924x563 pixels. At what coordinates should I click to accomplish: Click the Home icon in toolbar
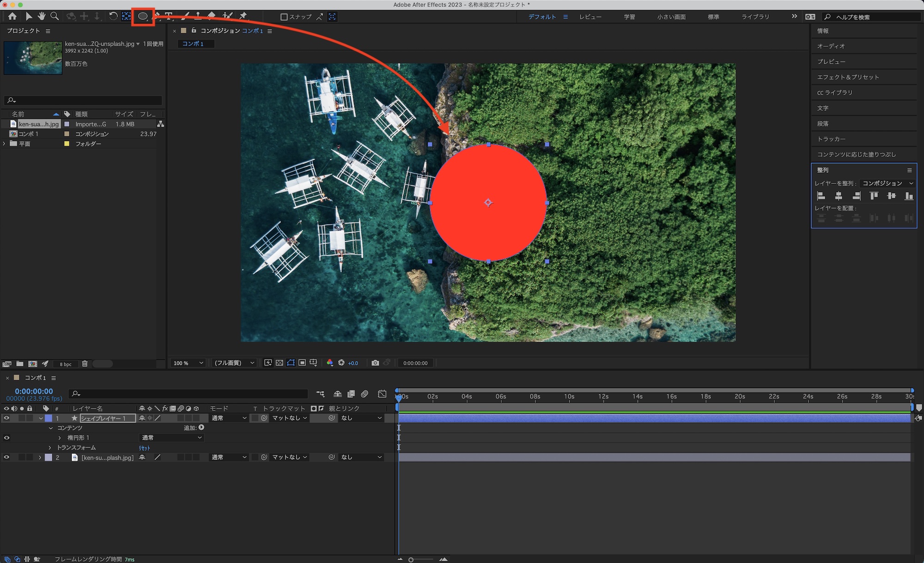[12, 17]
